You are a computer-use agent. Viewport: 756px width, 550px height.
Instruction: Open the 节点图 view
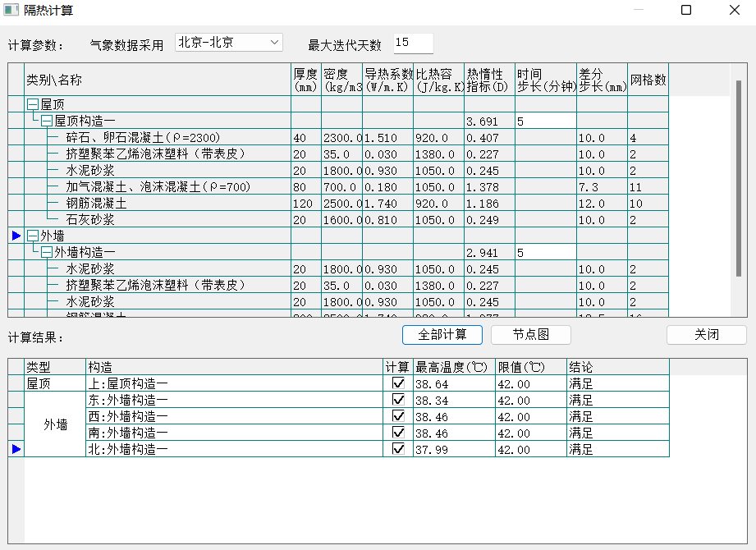[x=530, y=334]
